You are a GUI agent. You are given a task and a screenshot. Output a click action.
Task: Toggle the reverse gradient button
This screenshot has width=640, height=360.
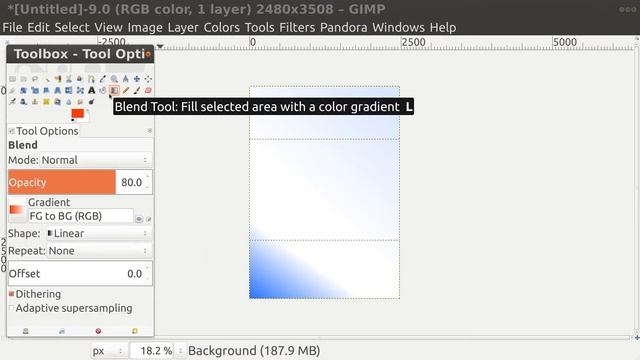(139, 219)
